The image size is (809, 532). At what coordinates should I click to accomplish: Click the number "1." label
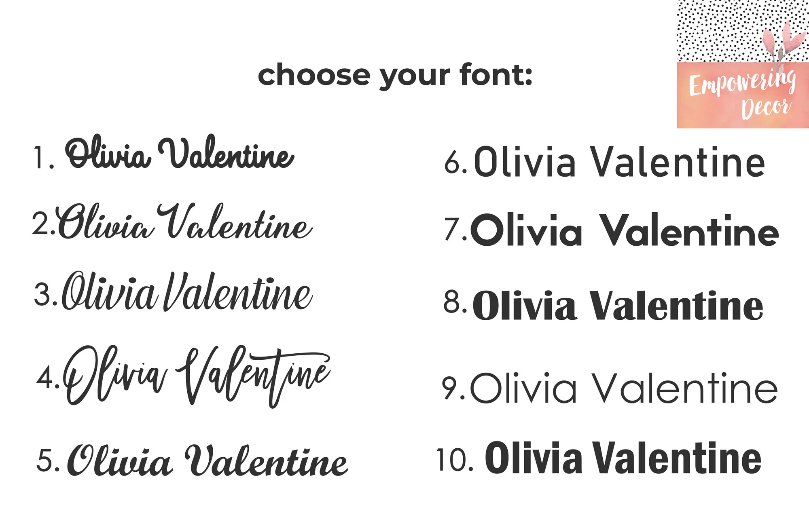click(x=43, y=158)
